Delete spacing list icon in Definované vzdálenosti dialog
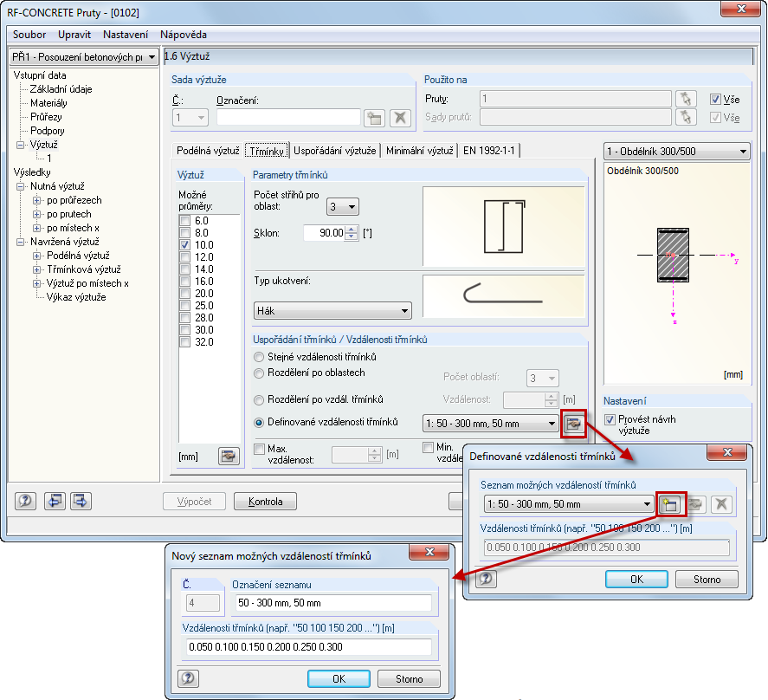This screenshot has height=700, width=768. coord(721,504)
